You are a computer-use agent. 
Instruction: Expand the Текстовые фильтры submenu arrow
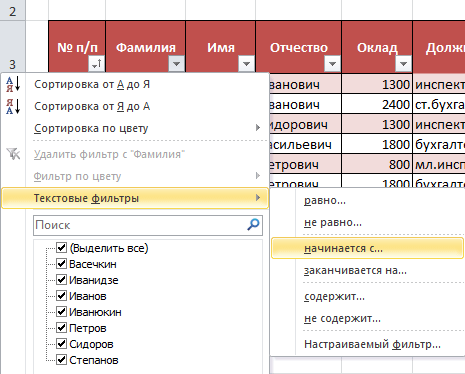pos(258,198)
